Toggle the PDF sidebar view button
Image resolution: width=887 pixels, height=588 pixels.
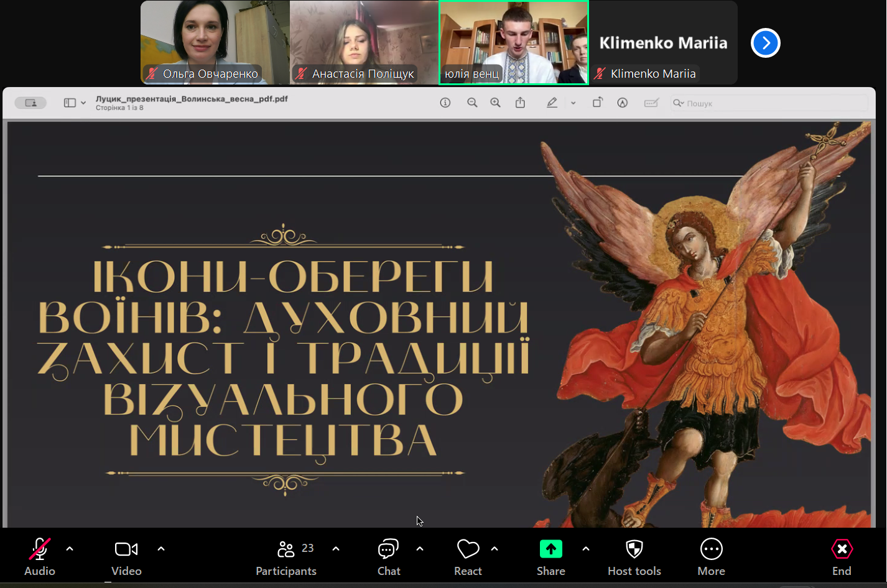70,103
